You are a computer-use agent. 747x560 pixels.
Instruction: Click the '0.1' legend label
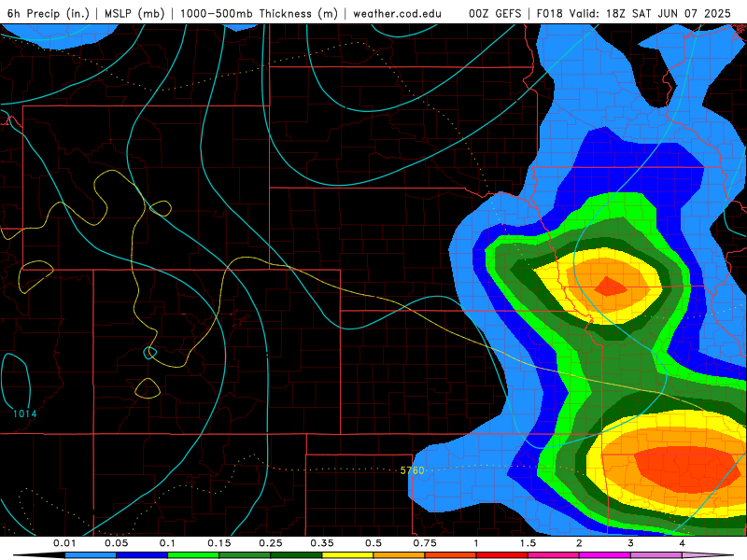(x=168, y=543)
